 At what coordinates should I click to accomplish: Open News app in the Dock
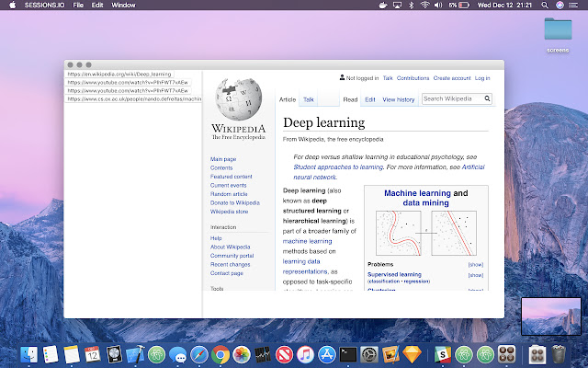click(x=284, y=354)
